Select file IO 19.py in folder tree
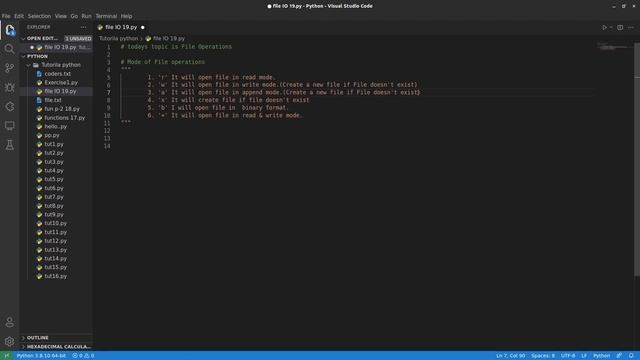640x360 pixels. [60, 91]
